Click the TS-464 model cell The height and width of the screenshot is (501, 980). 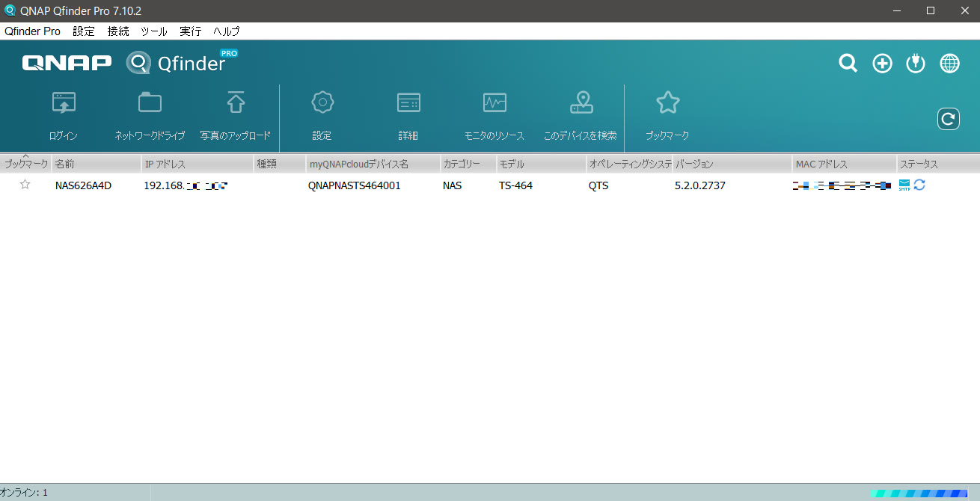pos(516,185)
